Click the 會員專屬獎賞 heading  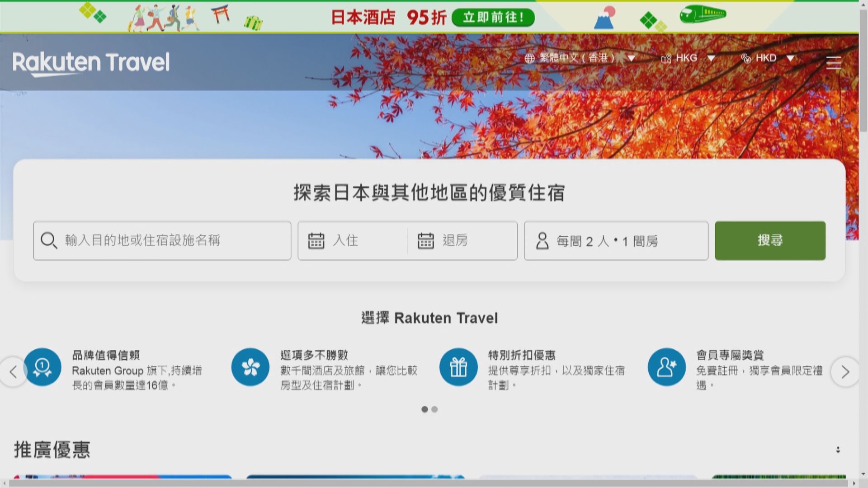click(730, 355)
